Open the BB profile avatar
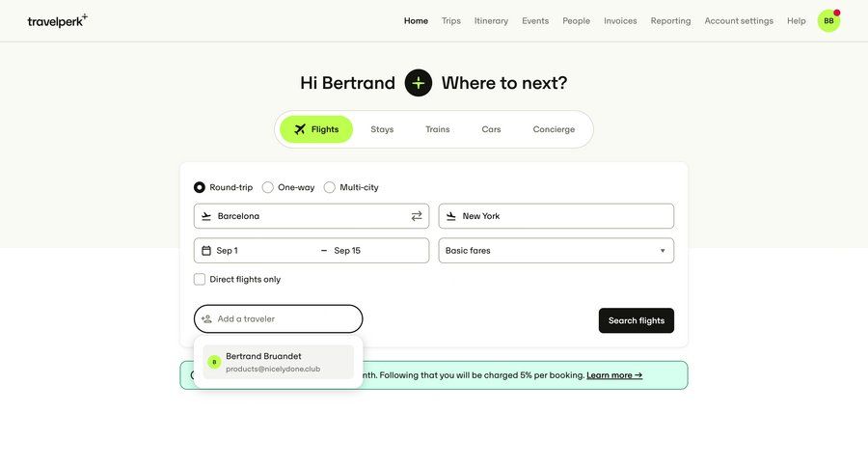The image size is (868, 467). [828, 20]
